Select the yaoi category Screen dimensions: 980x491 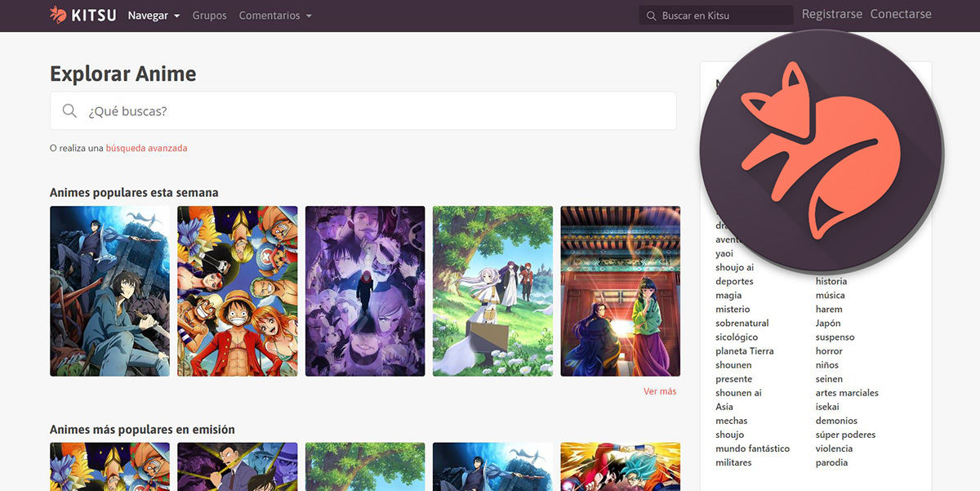click(724, 254)
